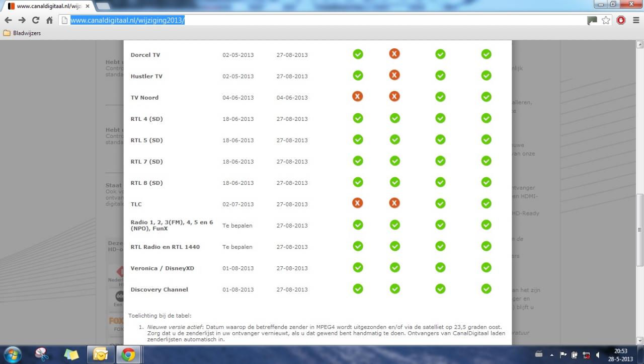Viewport: 644px width, 364px height.
Task: Click the italic 'Nieuwe versie actief' term
Action: 175,327
